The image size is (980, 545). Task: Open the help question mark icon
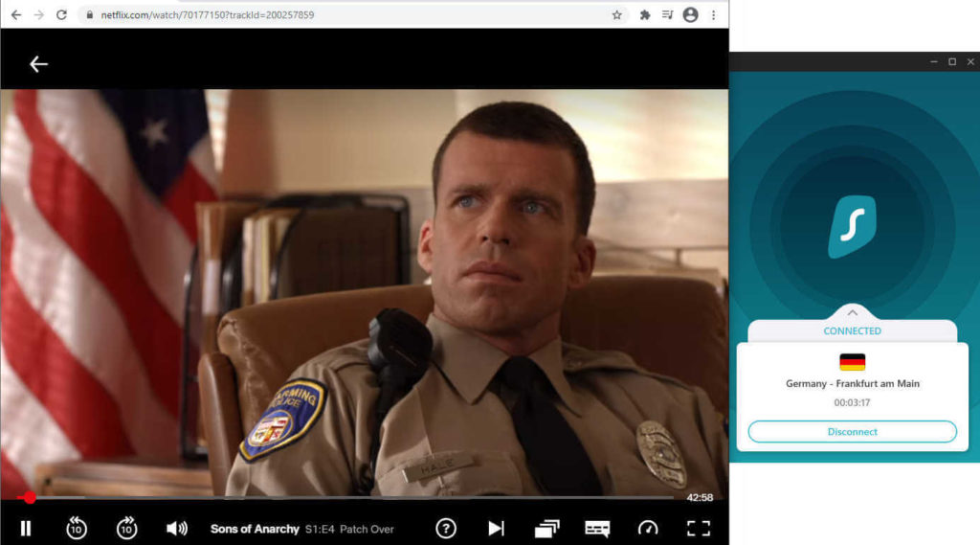446,529
